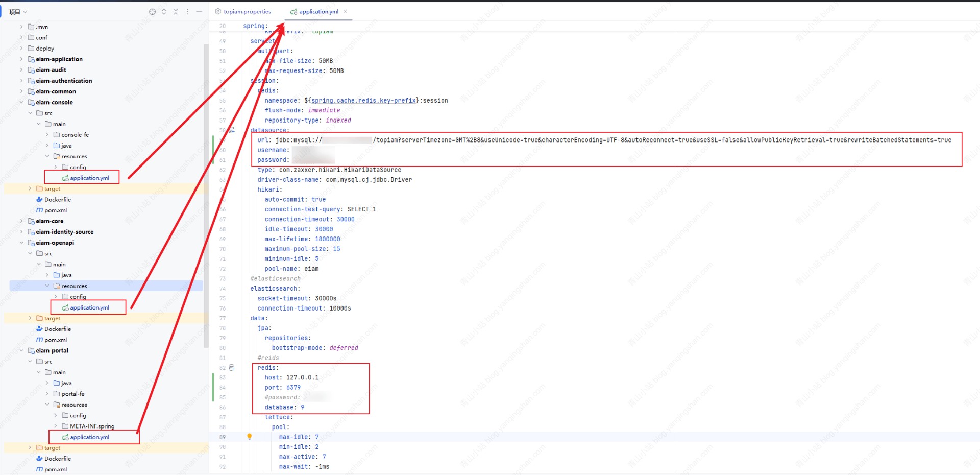Screen dimensions: 980x475
Task: Click the 'bootstrap-mode: deferred' line
Action: pos(315,348)
